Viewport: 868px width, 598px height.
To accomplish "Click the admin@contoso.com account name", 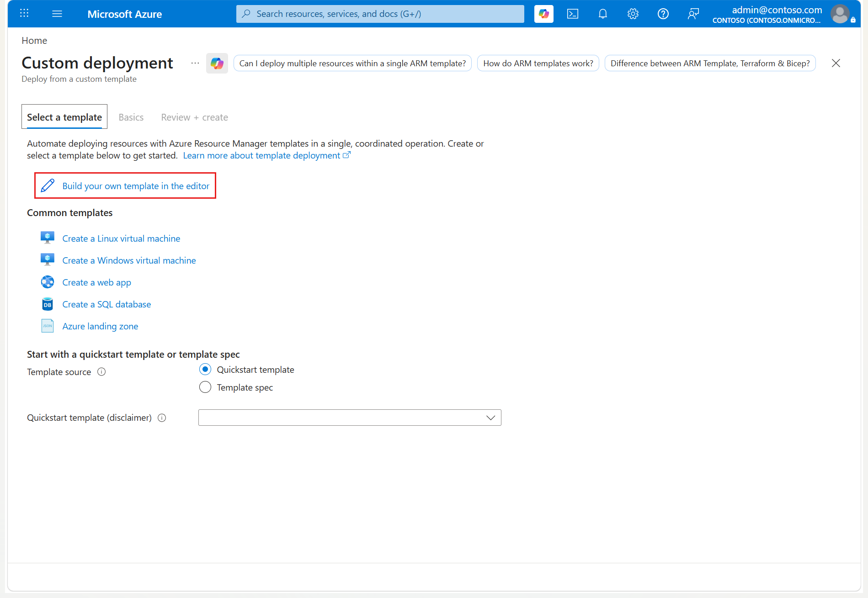I will pyautogui.click(x=777, y=10).
